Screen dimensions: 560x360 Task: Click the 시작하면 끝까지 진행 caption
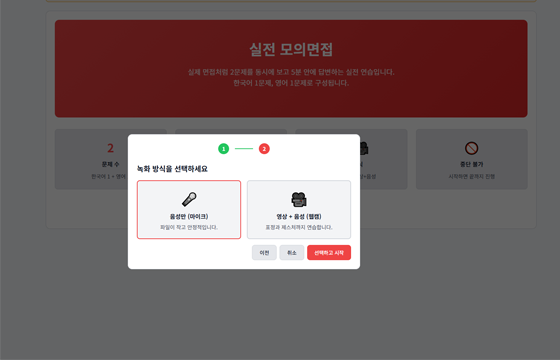point(471,176)
